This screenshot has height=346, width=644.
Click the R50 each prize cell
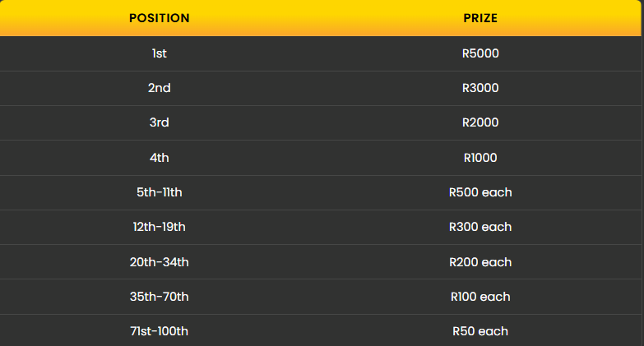point(480,331)
